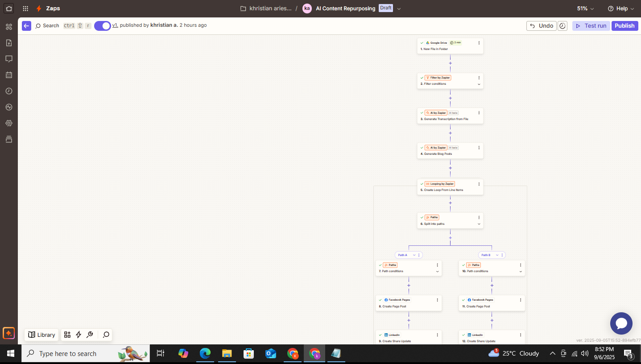Image resolution: width=641 pixels, height=364 pixels.
Task: Add a step after step 6 Split into paths
Action: click(450, 238)
